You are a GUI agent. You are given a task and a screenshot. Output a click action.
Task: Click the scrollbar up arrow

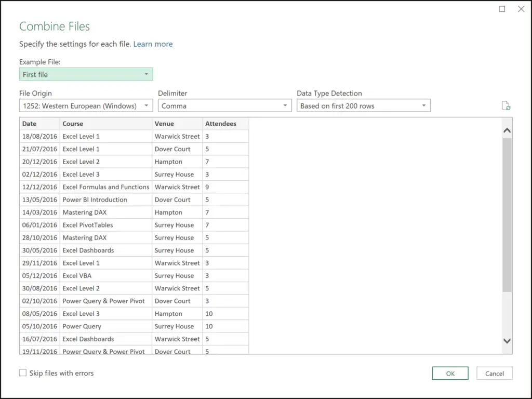[507, 129]
